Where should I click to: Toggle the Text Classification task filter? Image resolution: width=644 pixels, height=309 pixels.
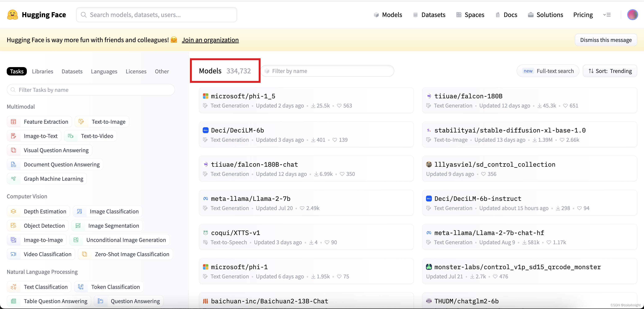coord(39,287)
